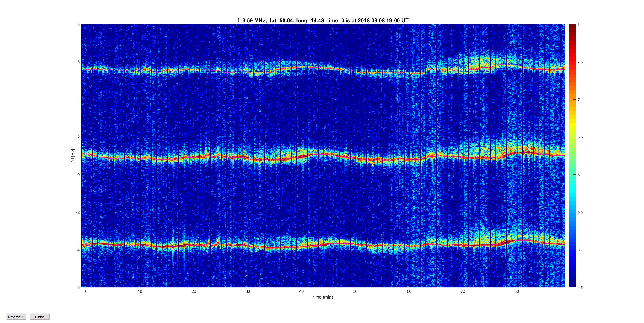Click the colorbar gradient strip
This screenshot has height=323, width=644.
tap(572, 156)
